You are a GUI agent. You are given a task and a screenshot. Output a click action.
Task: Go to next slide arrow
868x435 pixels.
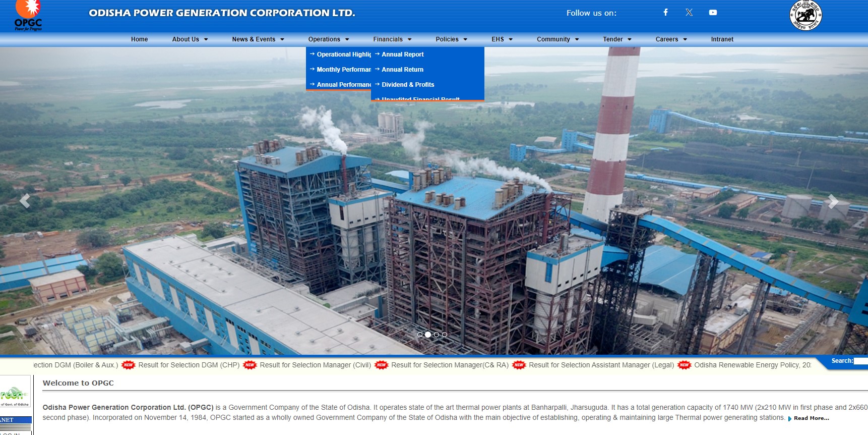(833, 201)
